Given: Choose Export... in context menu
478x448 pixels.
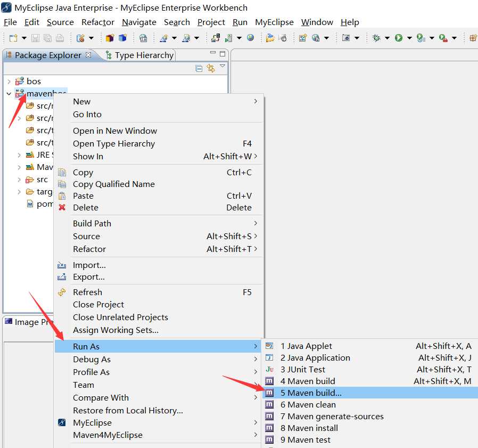Looking at the screenshot, I should pyautogui.click(x=159, y=277).
